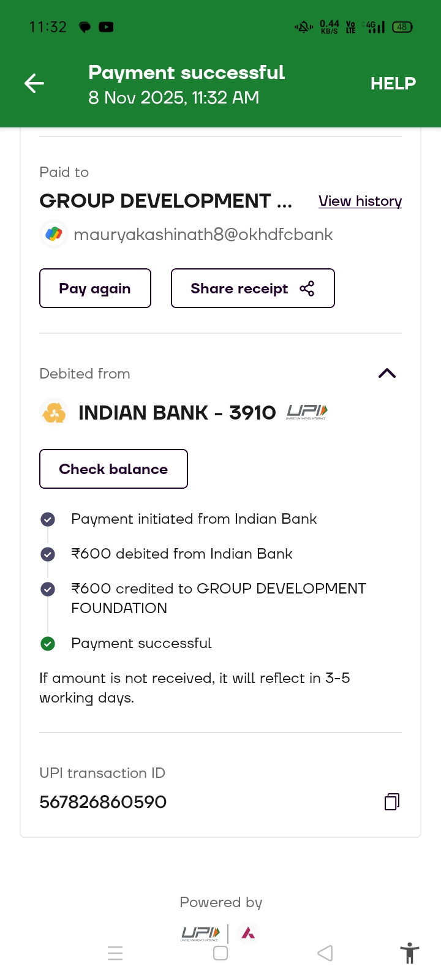Open the accessibility shortcut icon
441x980 pixels.
409,953
